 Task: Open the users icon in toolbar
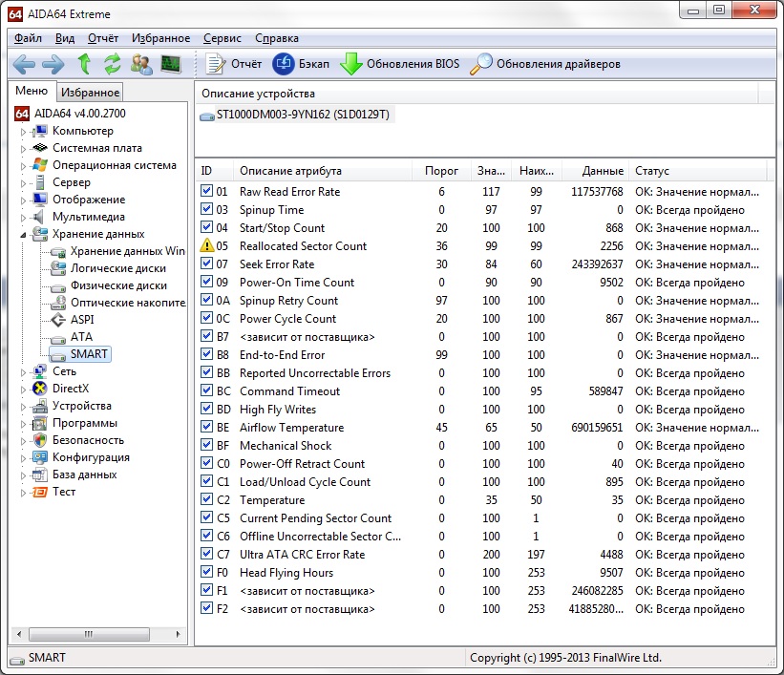(141, 64)
